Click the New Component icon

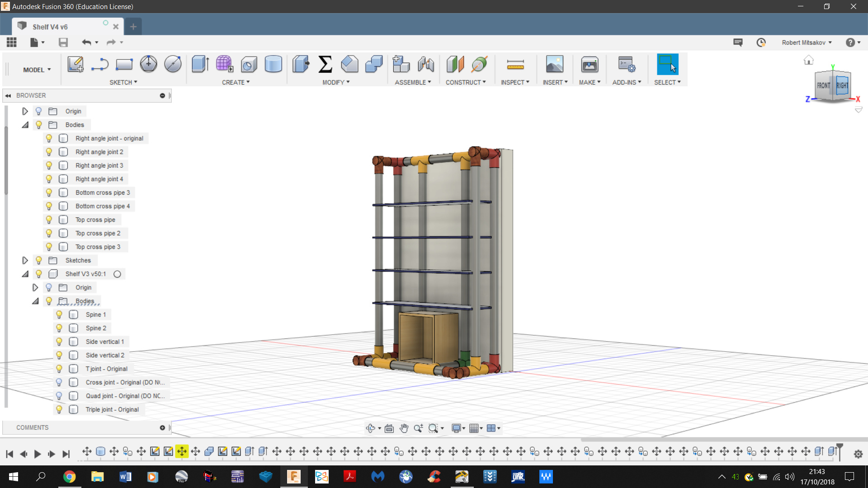click(x=401, y=64)
